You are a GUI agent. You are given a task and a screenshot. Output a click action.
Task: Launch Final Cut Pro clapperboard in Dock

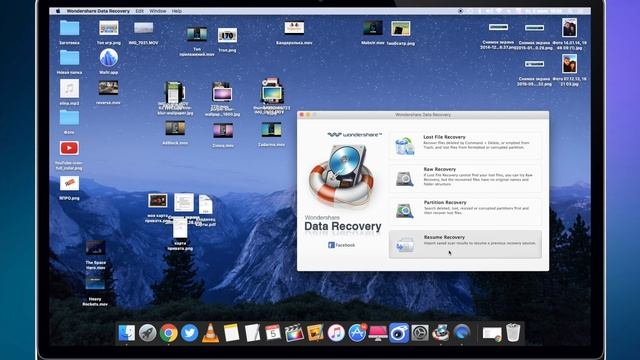coord(294,333)
